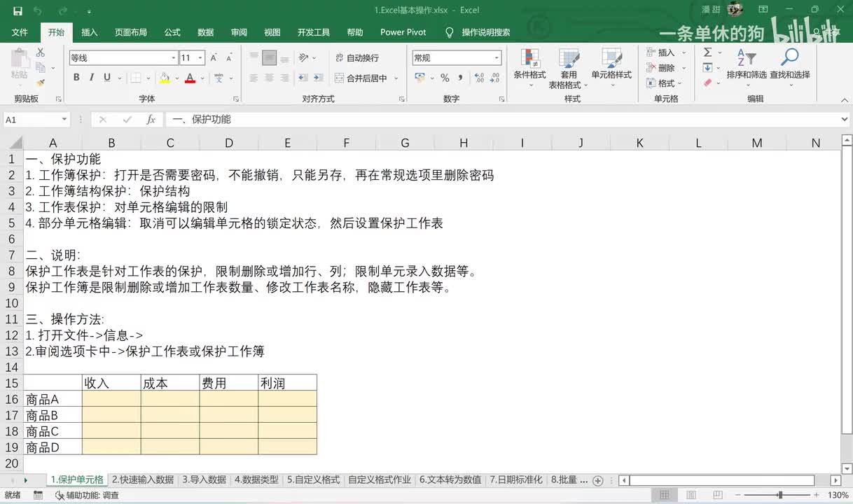Open 套用表格格式 format as table
Screen dimensions: 853x504
pyautogui.click(x=569, y=69)
